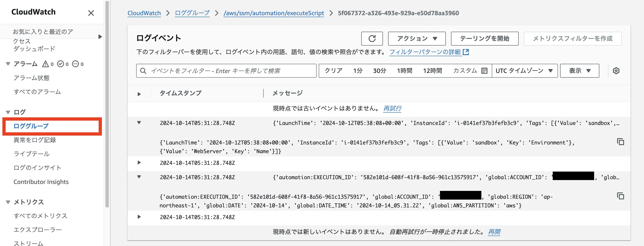Refresh the log events list
This screenshot has height=246, width=644.
pos(372,38)
